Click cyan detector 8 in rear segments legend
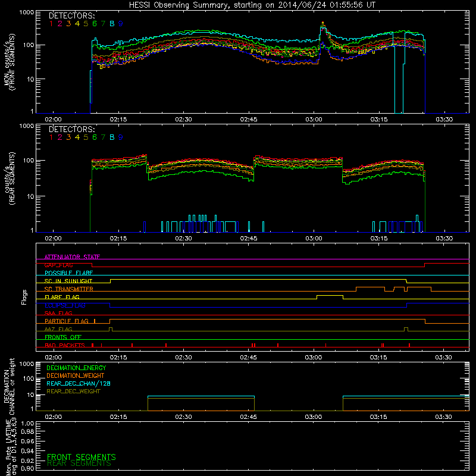This screenshot has height=476, width=476. [x=112, y=137]
